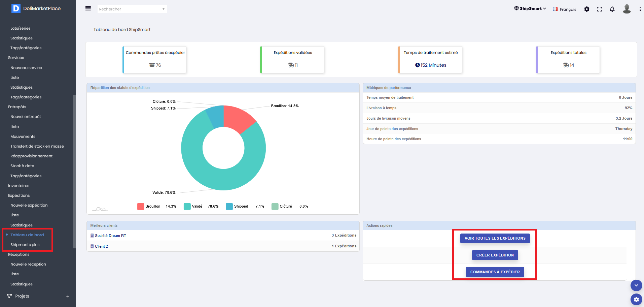
Task: Open the notifications bell
Action: [612, 9]
